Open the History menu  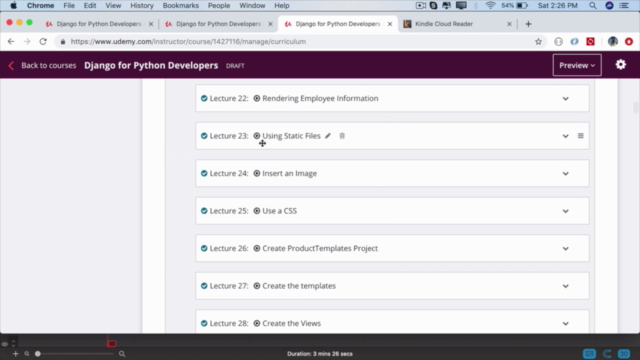142,6
